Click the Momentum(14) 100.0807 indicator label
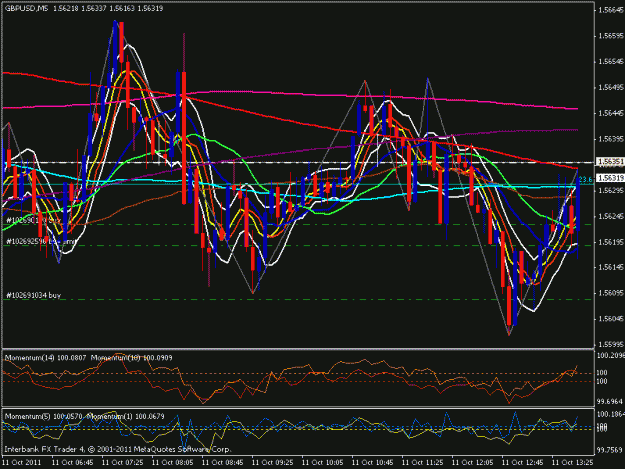Viewport: 625px width, 469px height. click(x=45, y=358)
